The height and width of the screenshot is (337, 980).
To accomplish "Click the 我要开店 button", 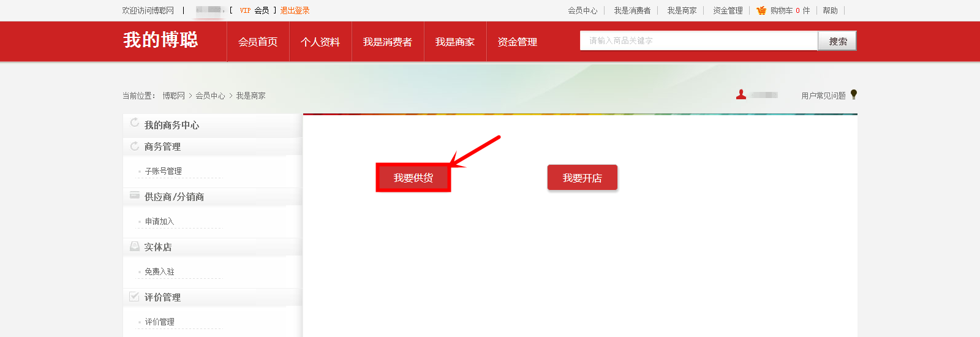I will click(x=582, y=178).
